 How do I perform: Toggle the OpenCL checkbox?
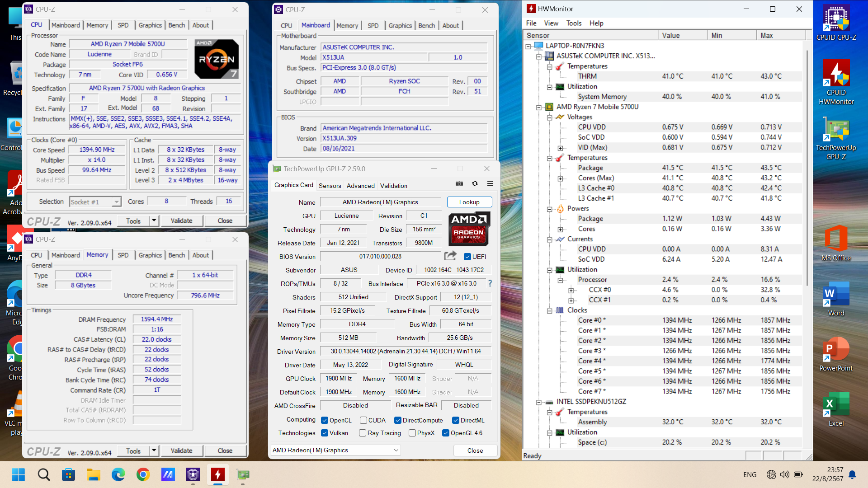[324, 420]
